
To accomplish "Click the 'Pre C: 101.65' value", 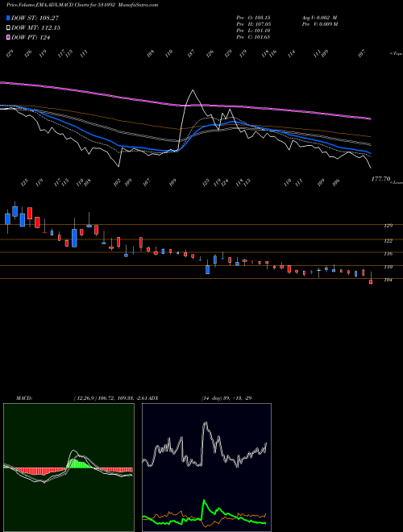I will tap(253, 37).
